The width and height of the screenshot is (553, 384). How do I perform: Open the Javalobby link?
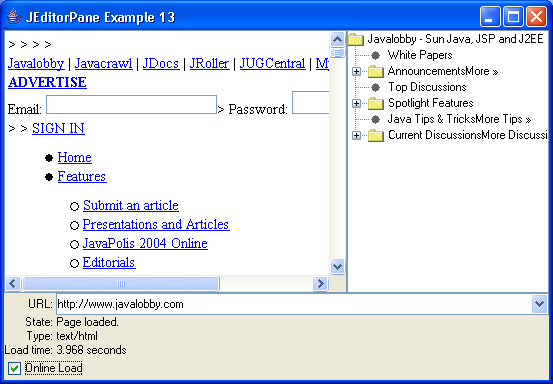(x=36, y=63)
